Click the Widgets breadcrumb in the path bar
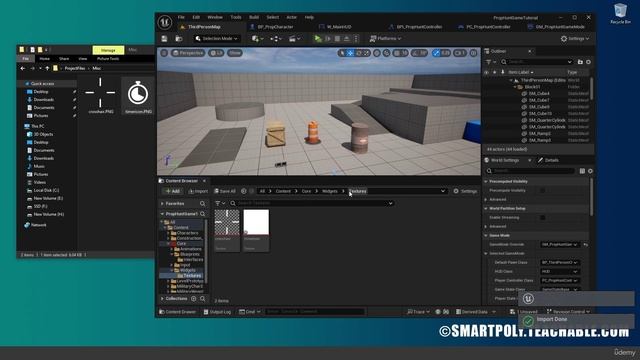Image resolution: width=640 pixels, height=360 pixels. pyautogui.click(x=330, y=191)
